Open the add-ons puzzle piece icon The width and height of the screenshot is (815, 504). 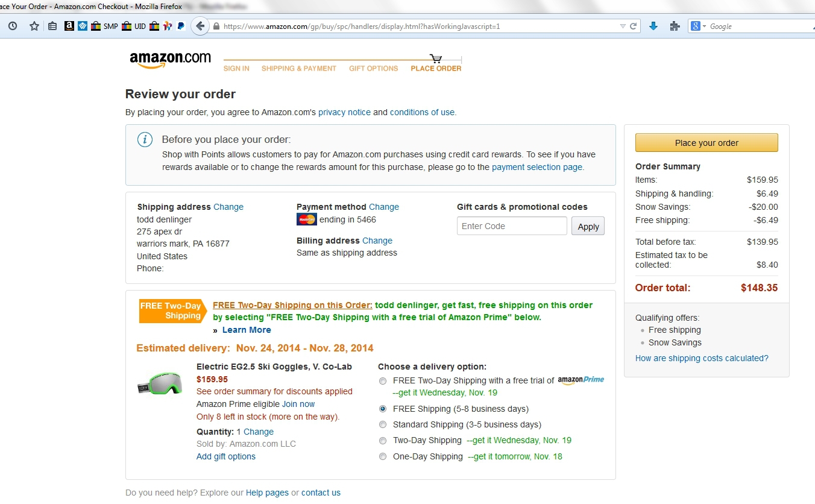tap(675, 26)
